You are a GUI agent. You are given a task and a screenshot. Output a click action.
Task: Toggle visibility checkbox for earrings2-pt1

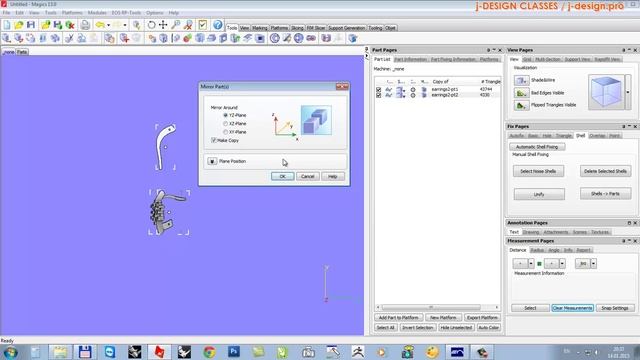pyautogui.click(x=378, y=89)
